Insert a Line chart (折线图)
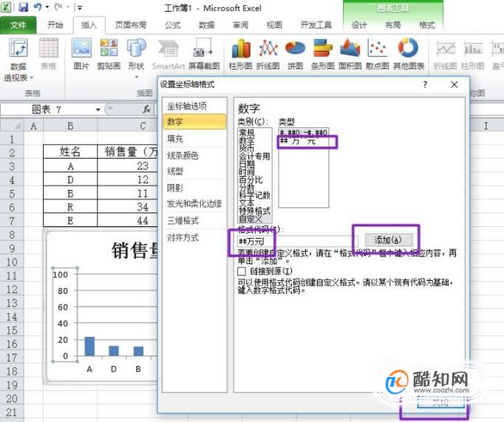Image resolution: width=504 pixels, height=422 pixels. click(x=268, y=54)
